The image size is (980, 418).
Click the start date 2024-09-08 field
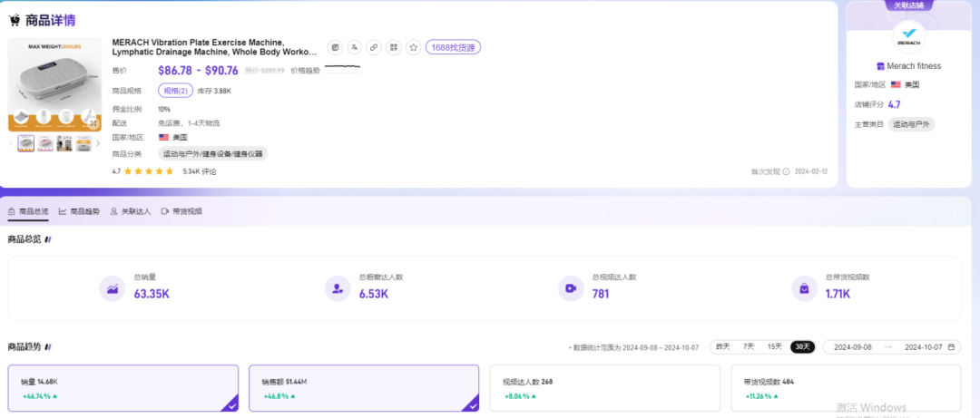[x=852, y=346]
